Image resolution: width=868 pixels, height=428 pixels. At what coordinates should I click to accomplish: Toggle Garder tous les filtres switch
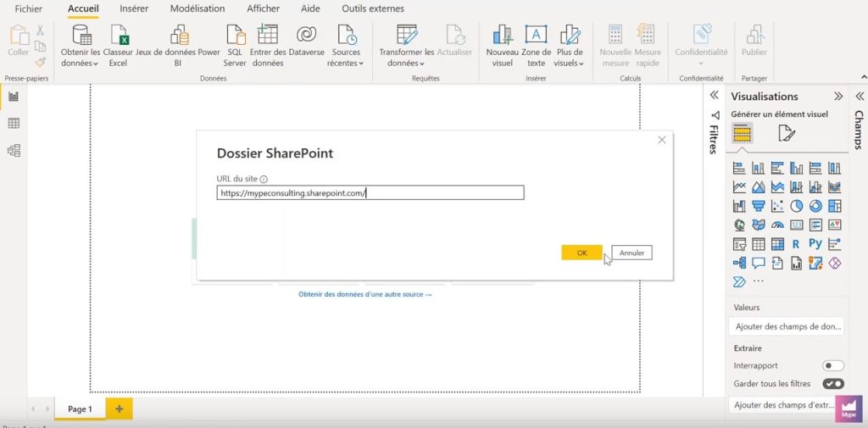[833, 384]
